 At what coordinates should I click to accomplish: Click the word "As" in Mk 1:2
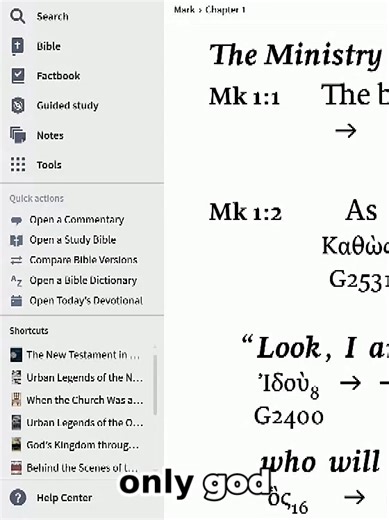tap(361, 211)
